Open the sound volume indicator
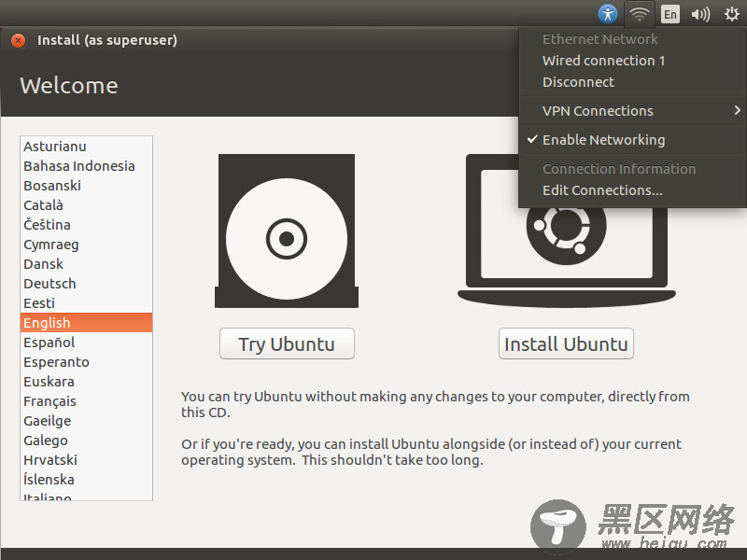 [x=700, y=14]
